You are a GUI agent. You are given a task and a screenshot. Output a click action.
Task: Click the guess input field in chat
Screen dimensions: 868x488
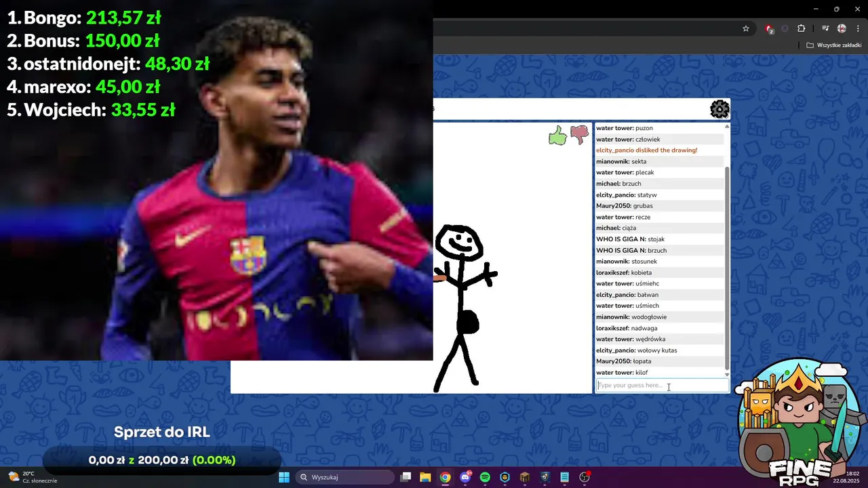point(663,386)
